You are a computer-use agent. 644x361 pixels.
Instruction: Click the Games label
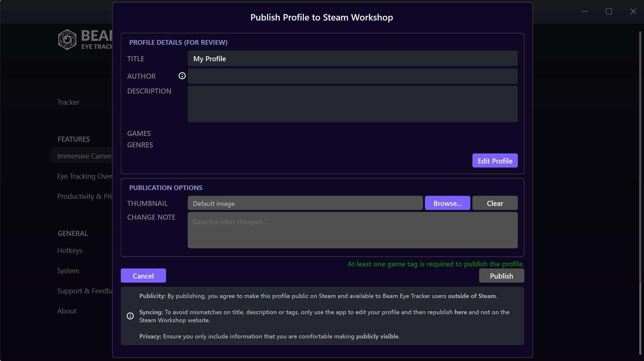click(x=139, y=134)
